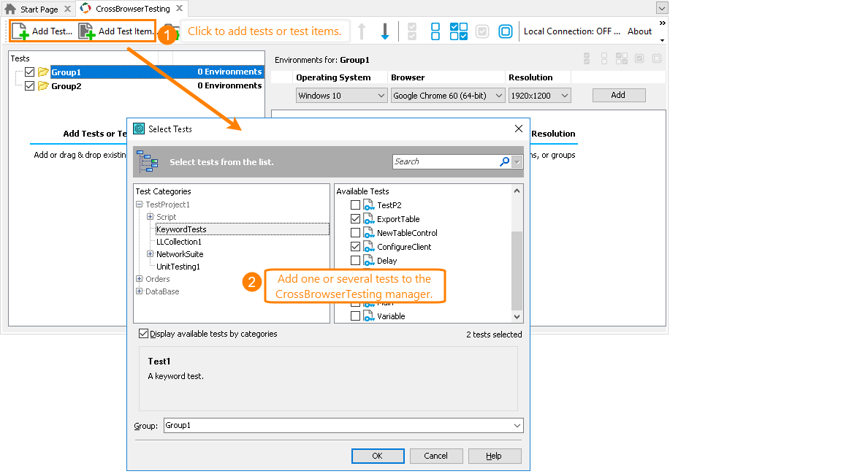Click the keyword test icon beside ExportTable
The width and height of the screenshot is (868, 474).
[369, 219]
